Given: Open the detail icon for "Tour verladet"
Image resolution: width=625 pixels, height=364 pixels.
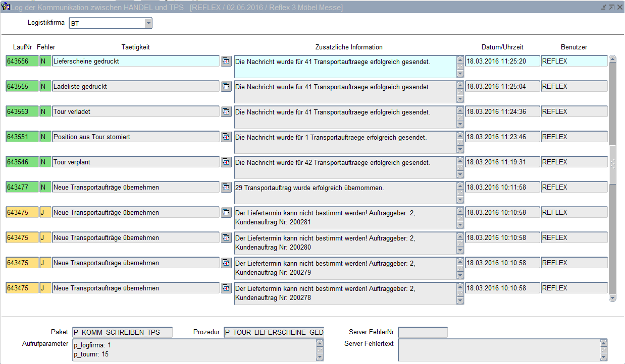Looking at the screenshot, I should (x=226, y=111).
